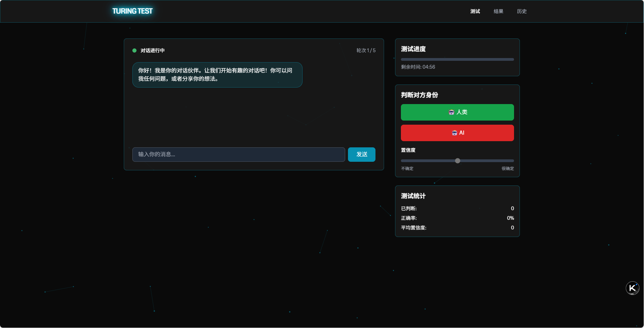Click the 剩余时间 countdown timer
644x328 pixels.
pyautogui.click(x=418, y=67)
